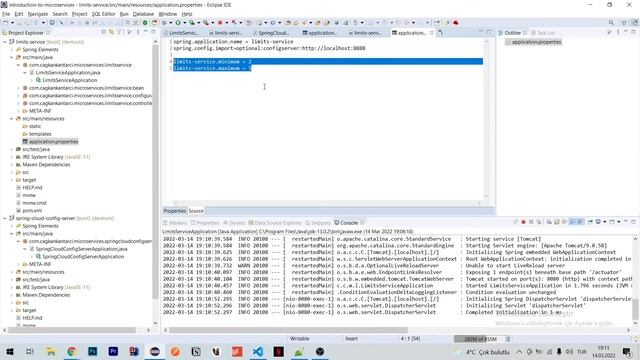Click the New file icon in toolbar
640x360 pixels.
[6, 23]
